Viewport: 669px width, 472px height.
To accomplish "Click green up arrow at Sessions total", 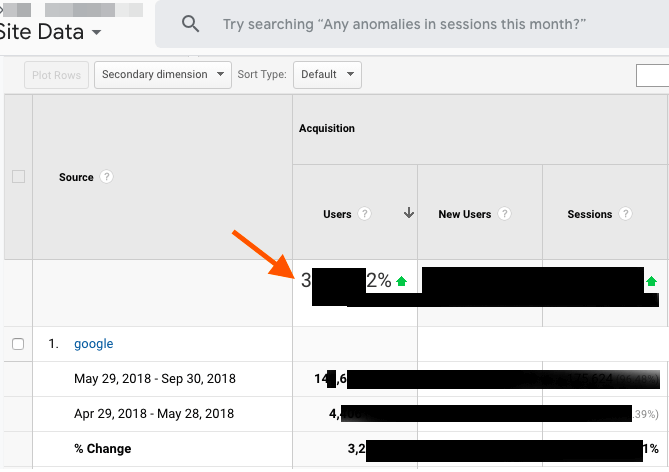I will [652, 282].
